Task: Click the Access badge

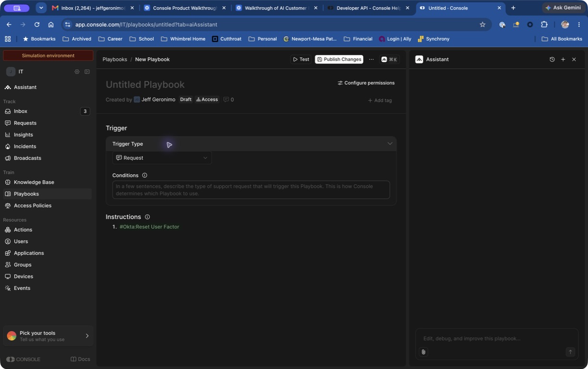Action: [x=207, y=100]
